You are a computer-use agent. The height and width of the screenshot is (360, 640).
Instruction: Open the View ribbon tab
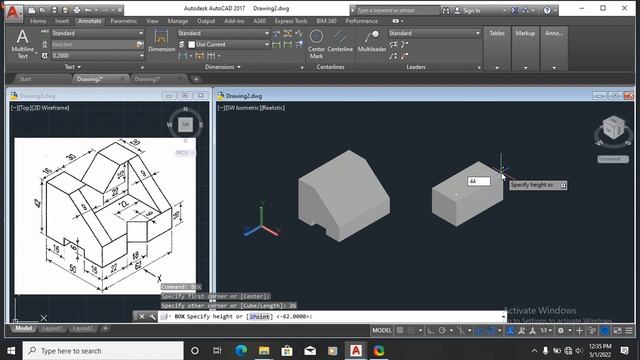pos(152,21)
